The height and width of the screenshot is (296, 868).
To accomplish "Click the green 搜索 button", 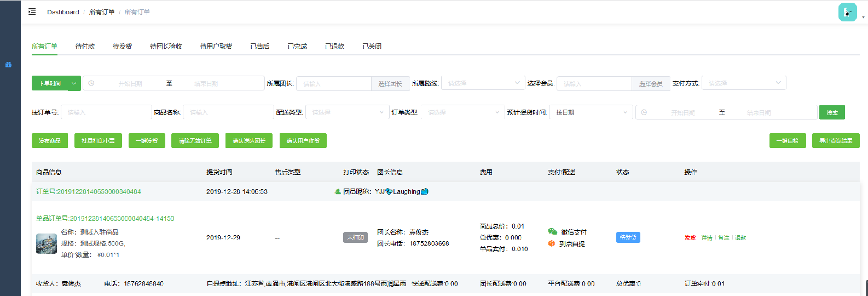I will [832, 112].
